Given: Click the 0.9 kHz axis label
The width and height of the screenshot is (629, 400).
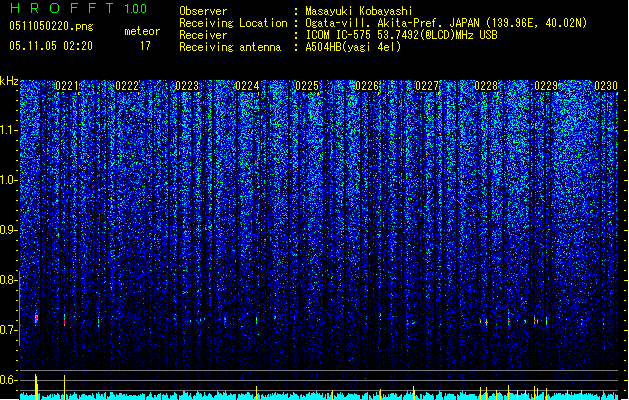Looking at the screenshot, I should (x=8, y=230).
